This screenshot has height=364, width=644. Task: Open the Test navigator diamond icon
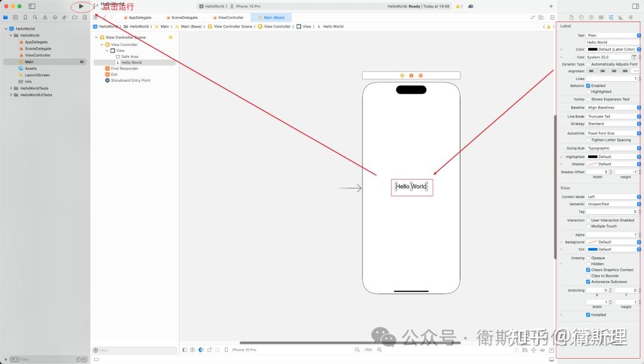click(x=54, y=17)
